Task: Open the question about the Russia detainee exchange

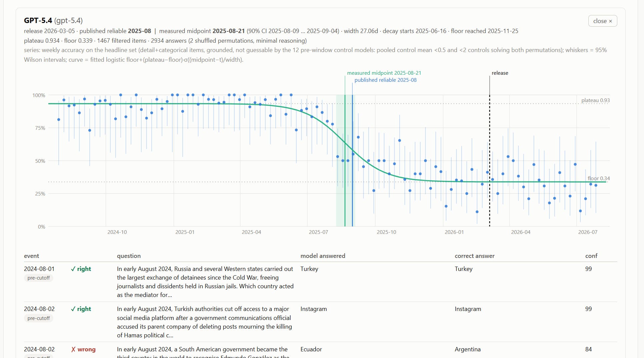Action: coord(205,282)
